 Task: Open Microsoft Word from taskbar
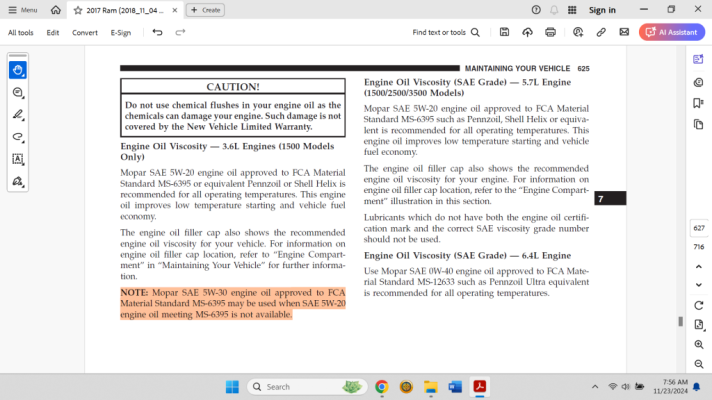(455, 386)
